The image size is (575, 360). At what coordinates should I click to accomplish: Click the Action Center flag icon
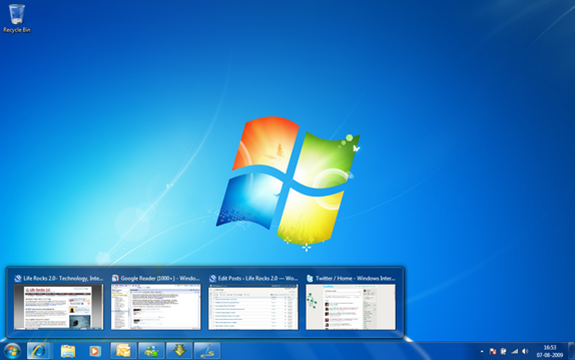493,351
